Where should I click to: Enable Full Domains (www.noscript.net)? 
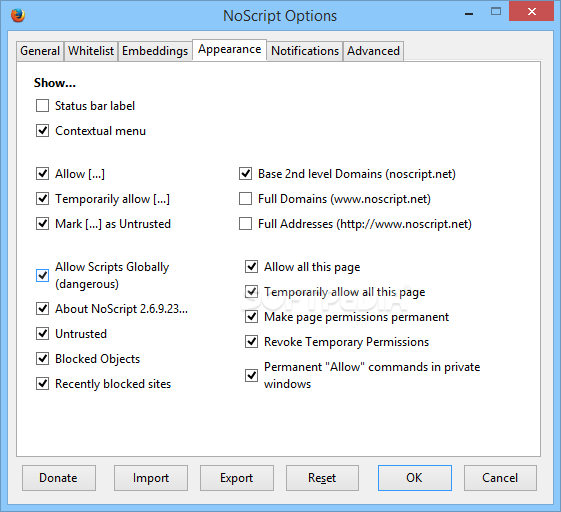tap(245, 199)
